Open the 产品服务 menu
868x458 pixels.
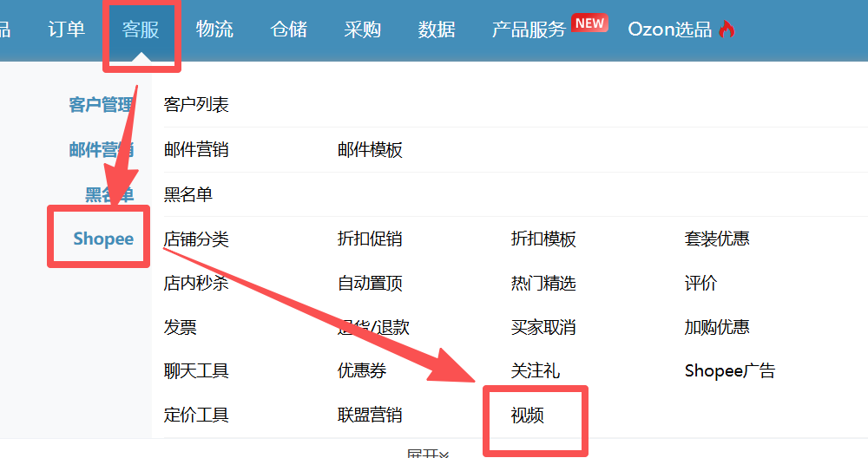529,29
